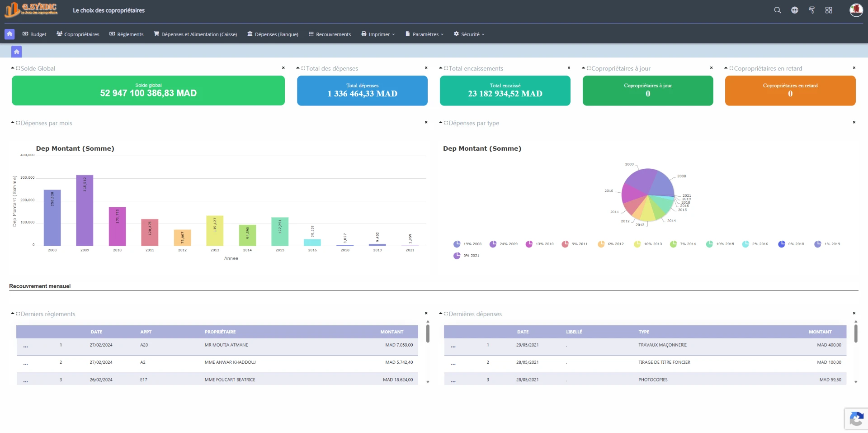Close the Dépenses par type panel

coord(854,123)
